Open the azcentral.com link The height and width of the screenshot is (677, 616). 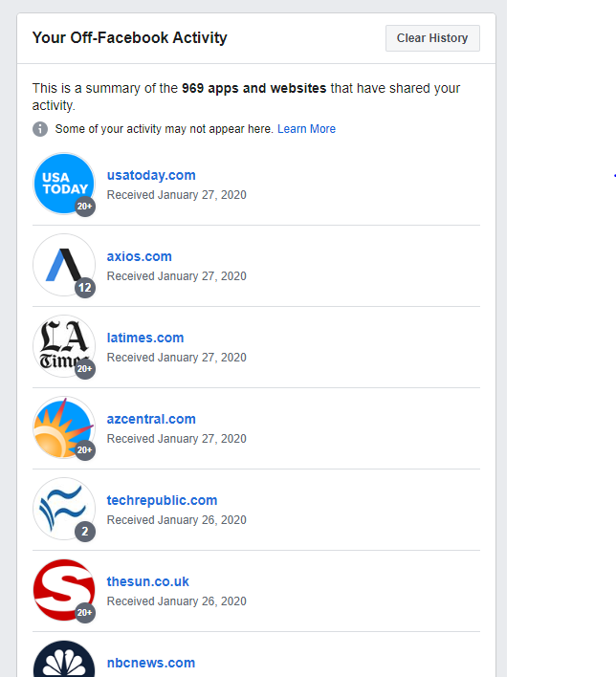[151, 419]
